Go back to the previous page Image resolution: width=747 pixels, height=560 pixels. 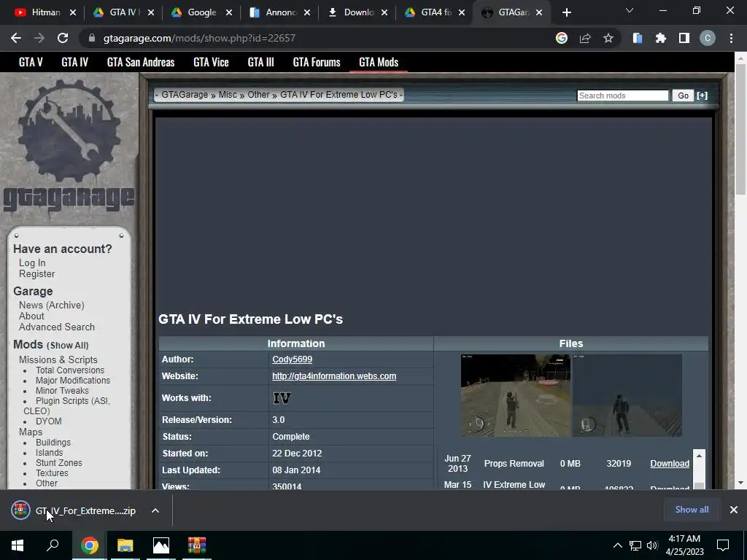[x=16, y=38]
